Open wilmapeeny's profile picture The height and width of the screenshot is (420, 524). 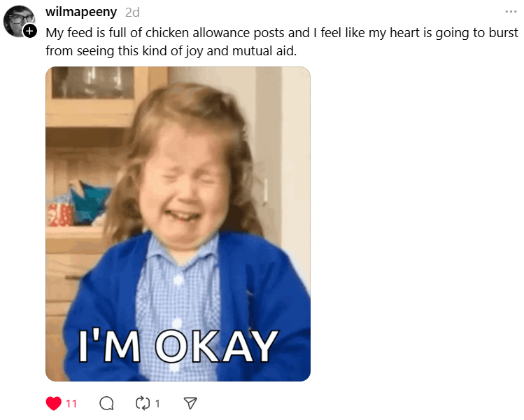pyautogui.click(x=19, y=21)
